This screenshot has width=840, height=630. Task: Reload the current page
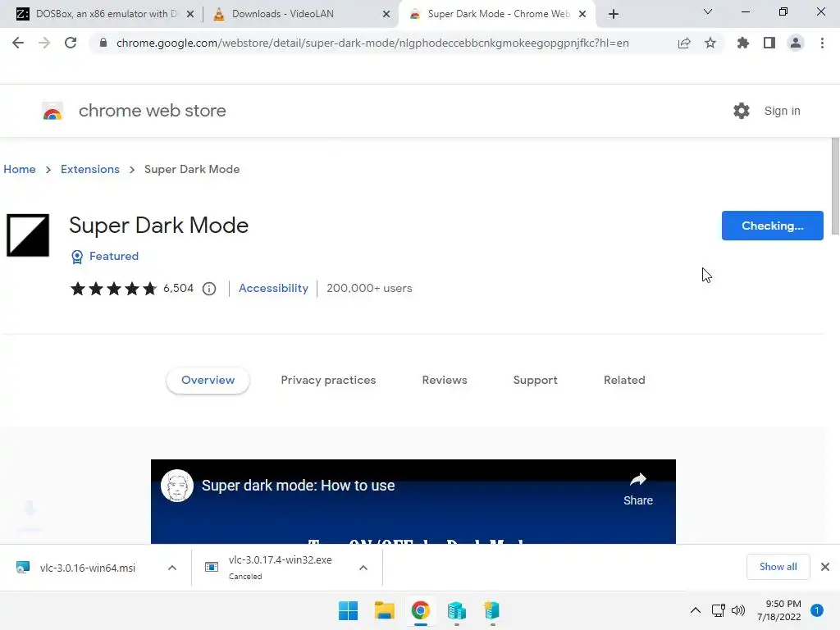click(71, 43)
